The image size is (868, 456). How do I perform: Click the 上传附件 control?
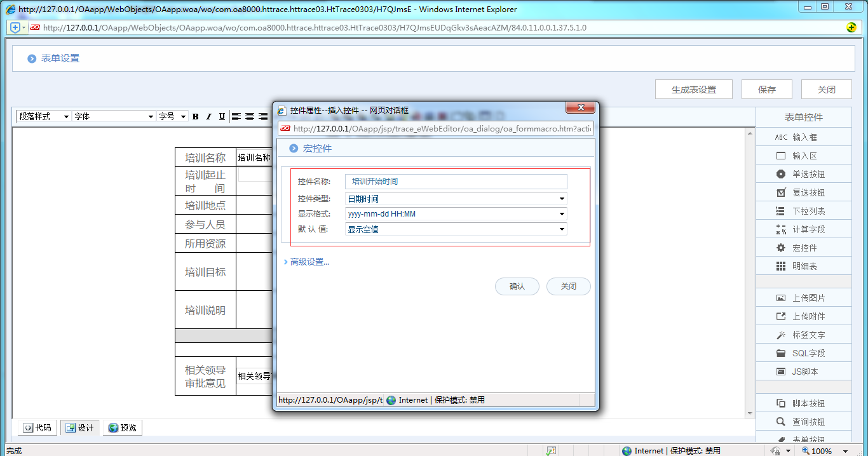[803, 316]
